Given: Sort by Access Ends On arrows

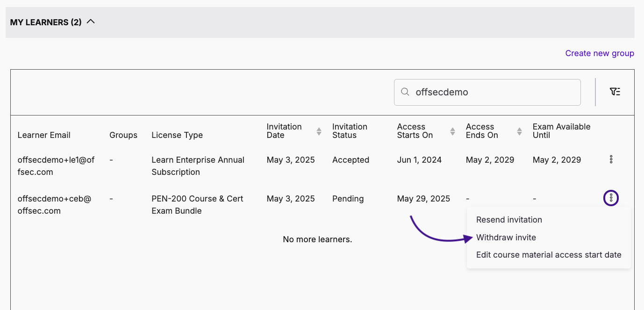Looking at the screenshot, I should (x=519, y=131).
